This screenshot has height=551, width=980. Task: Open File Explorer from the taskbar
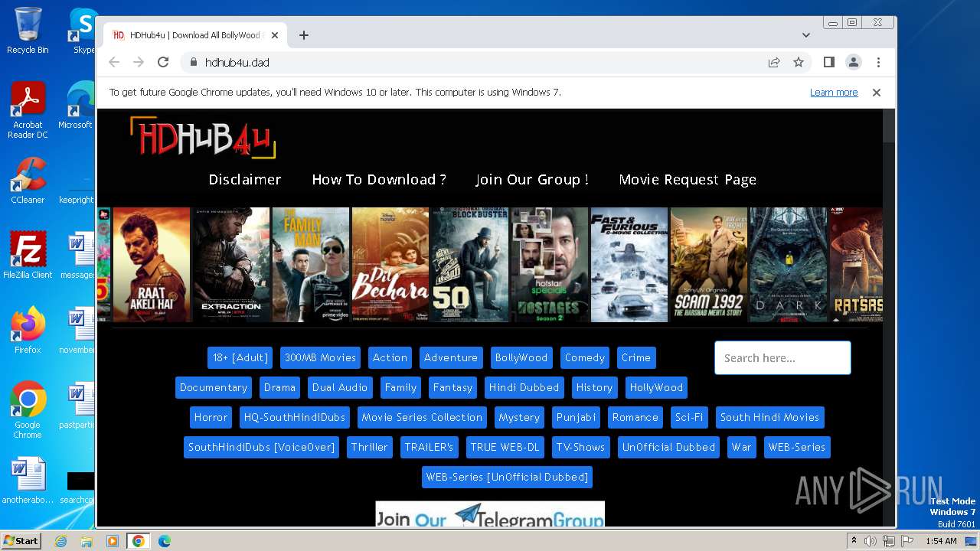click(x=87, y=541)
